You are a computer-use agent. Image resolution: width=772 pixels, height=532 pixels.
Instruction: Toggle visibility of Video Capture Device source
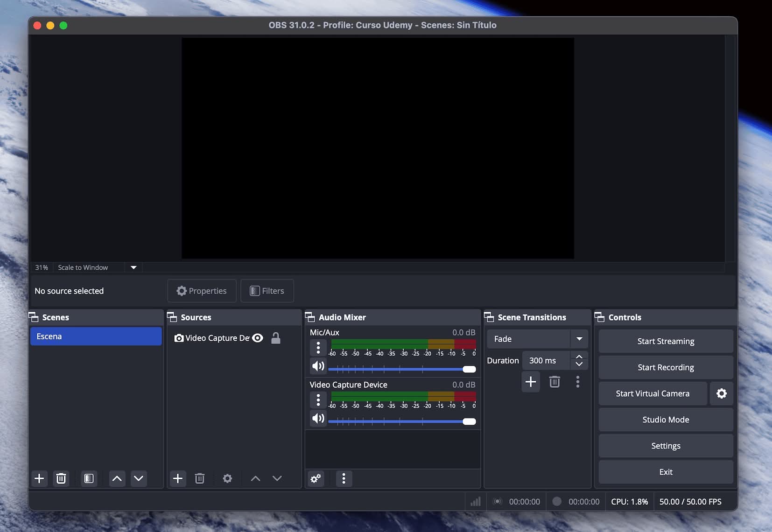[x=258, y=338]
